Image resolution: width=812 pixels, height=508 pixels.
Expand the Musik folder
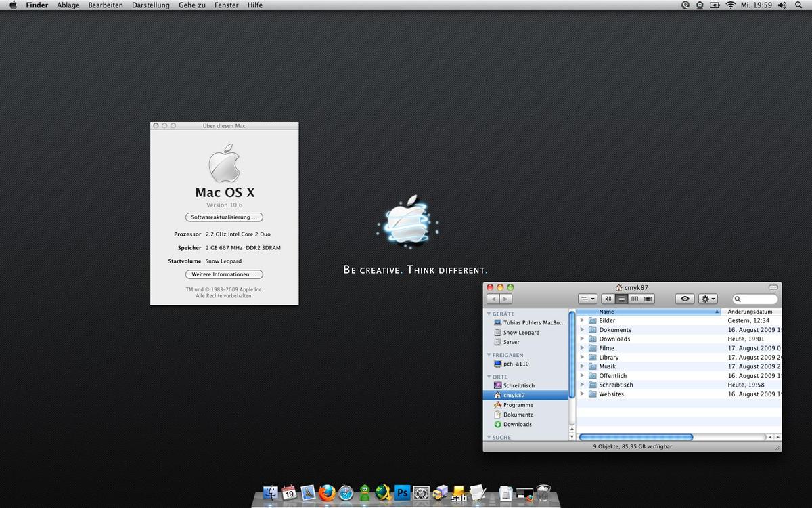(x=582, y=366)
